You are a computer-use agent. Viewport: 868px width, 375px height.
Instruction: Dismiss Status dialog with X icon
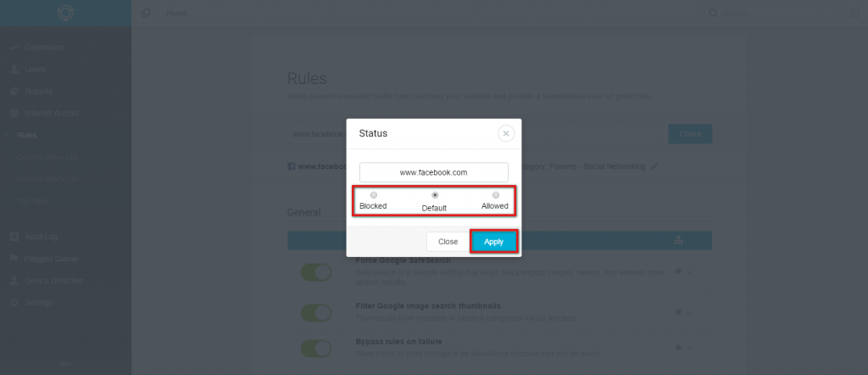pos(506,133)
